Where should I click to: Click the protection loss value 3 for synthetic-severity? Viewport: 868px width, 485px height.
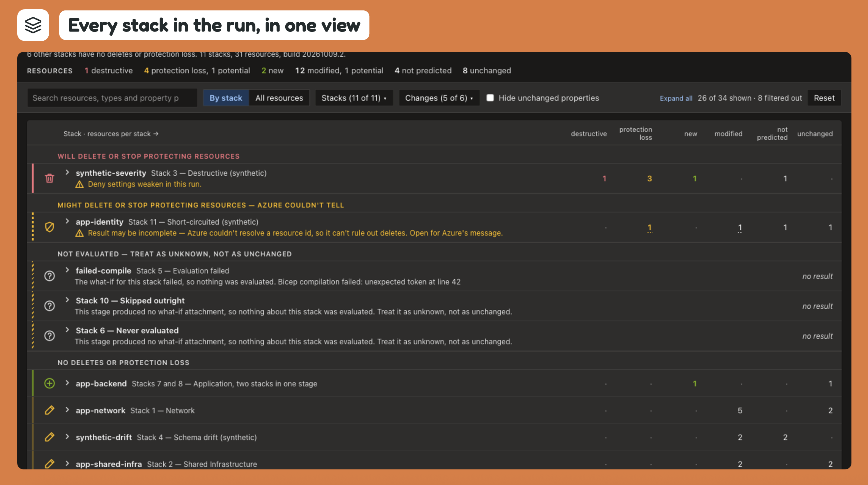[649, 179]
